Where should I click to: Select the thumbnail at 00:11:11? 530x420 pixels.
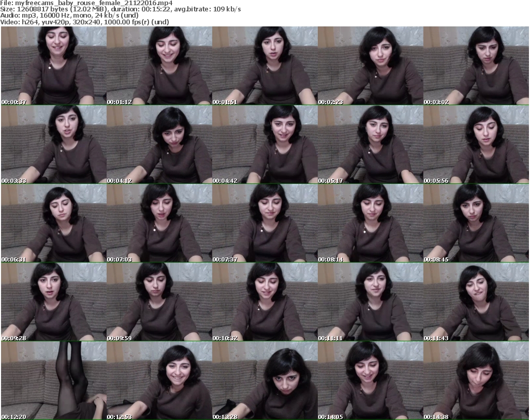tap(371, 302)
